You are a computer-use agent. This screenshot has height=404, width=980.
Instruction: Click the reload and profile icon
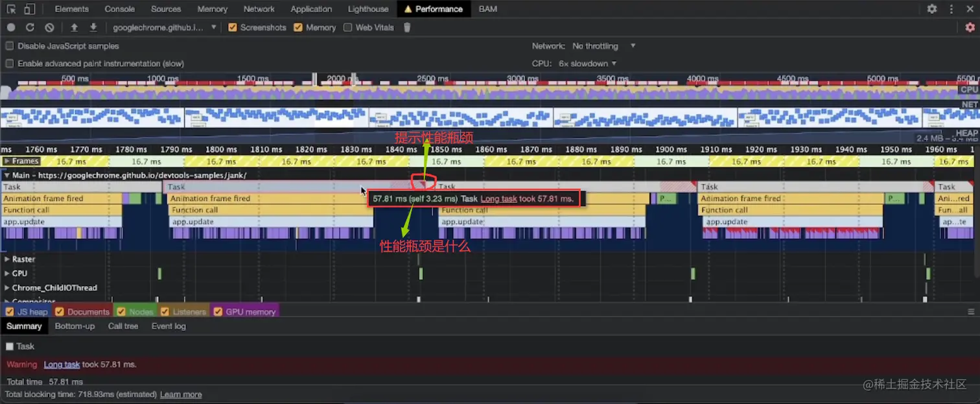point(30,27)
